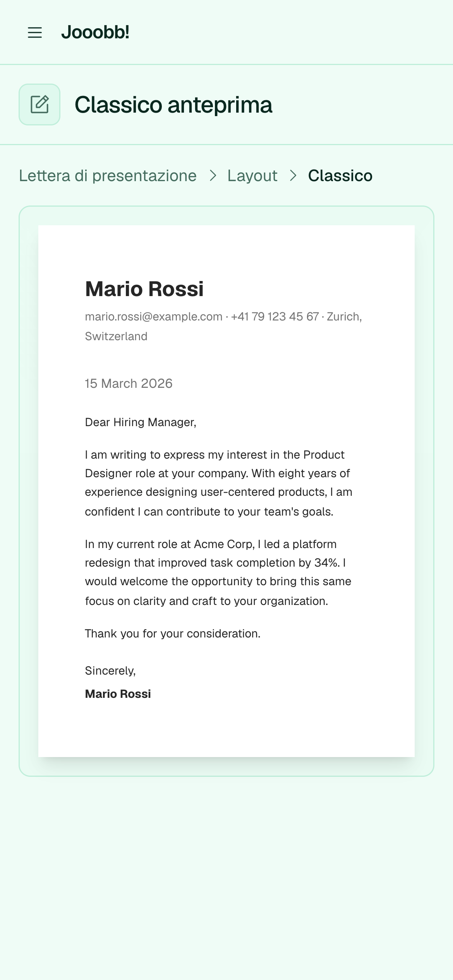Screen dimensions: 453x980
Task: Click the chevron before Classico
Action: pyautogui.click(x=293, y=176)
